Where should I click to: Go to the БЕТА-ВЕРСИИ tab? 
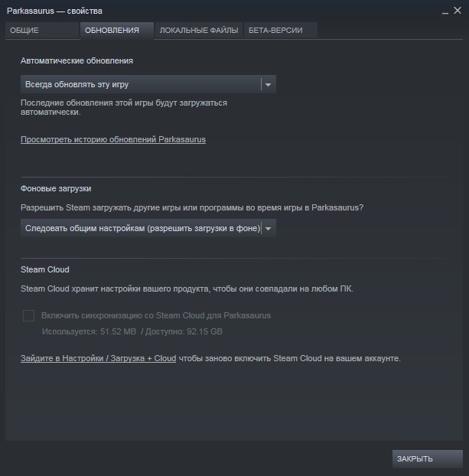tap(281, 31)
